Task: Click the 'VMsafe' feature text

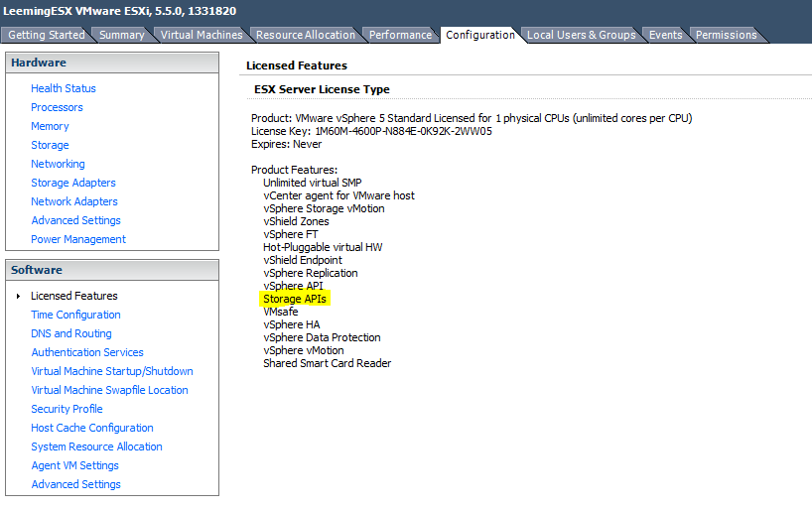Action: 281,312
